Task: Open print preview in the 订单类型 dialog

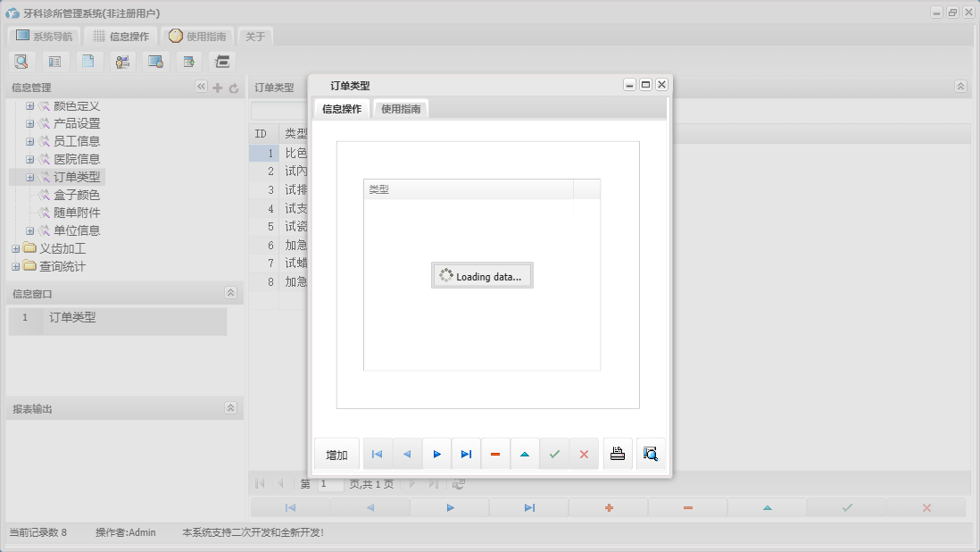Action: [651, 454]
